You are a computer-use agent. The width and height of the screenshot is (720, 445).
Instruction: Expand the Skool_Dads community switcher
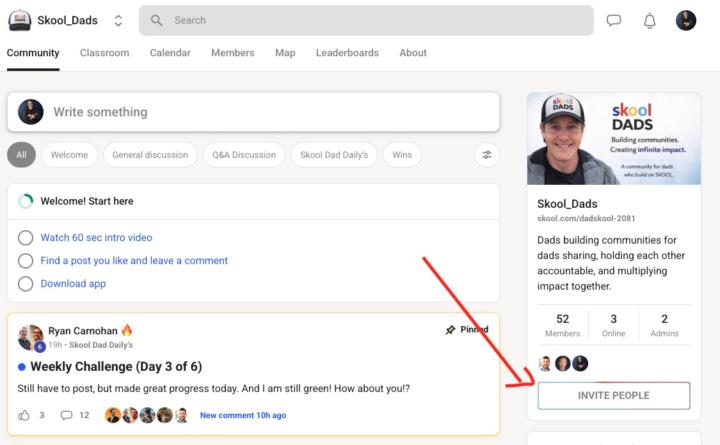click(x=118, y=20)
